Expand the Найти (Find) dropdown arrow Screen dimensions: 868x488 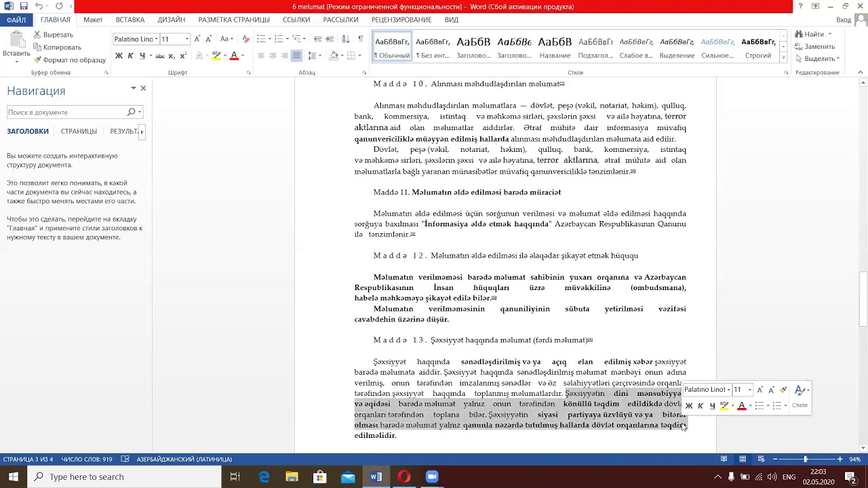[829, 35]
